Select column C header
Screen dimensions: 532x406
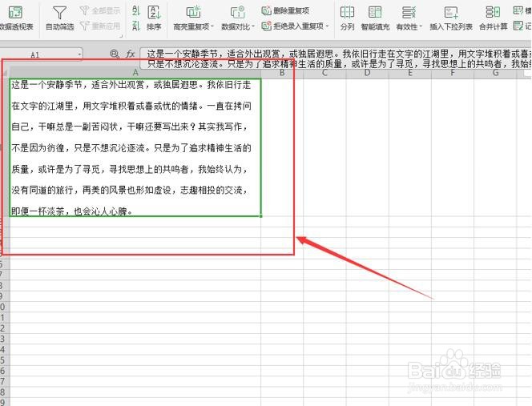324,73
